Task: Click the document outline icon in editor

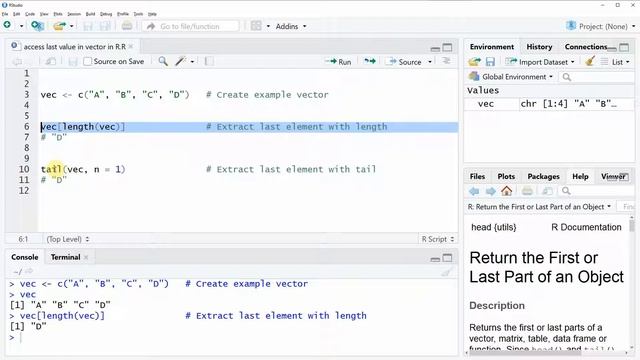Action: click(x=447, y=61)
